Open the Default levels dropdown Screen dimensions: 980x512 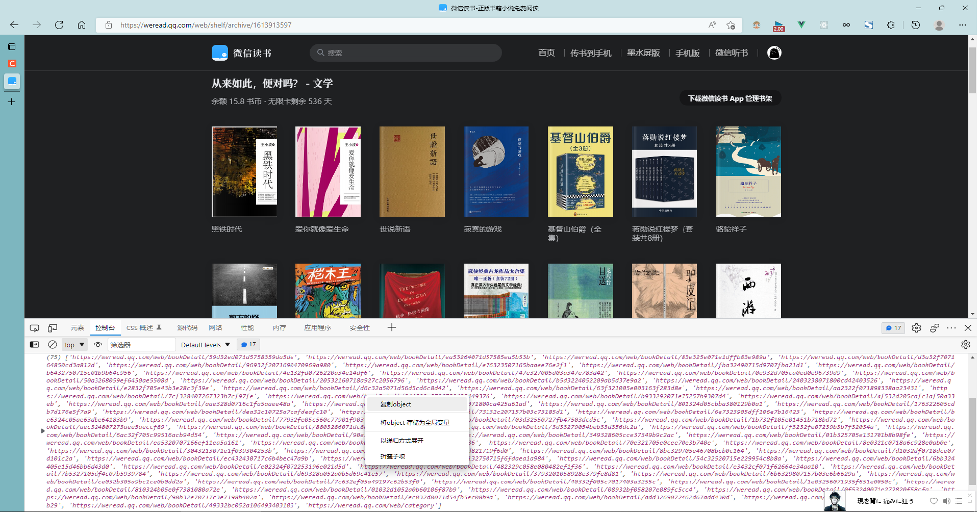point(206,345)
